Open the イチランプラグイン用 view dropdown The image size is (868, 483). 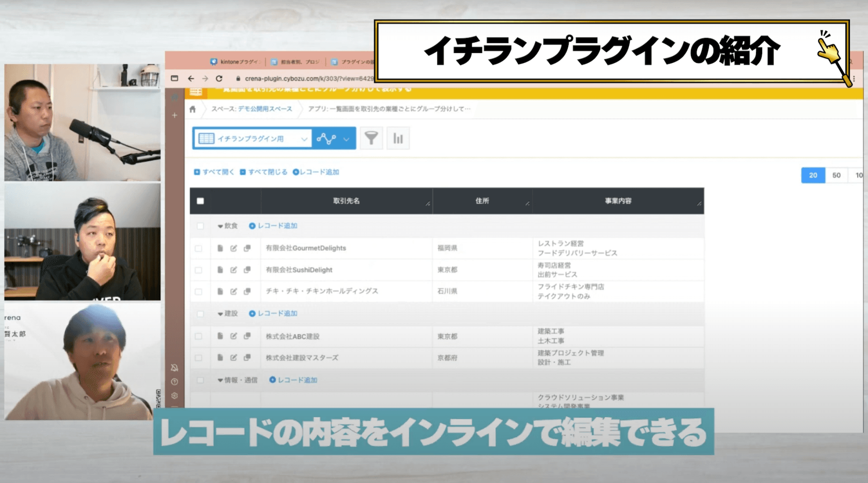click(253, 139)
